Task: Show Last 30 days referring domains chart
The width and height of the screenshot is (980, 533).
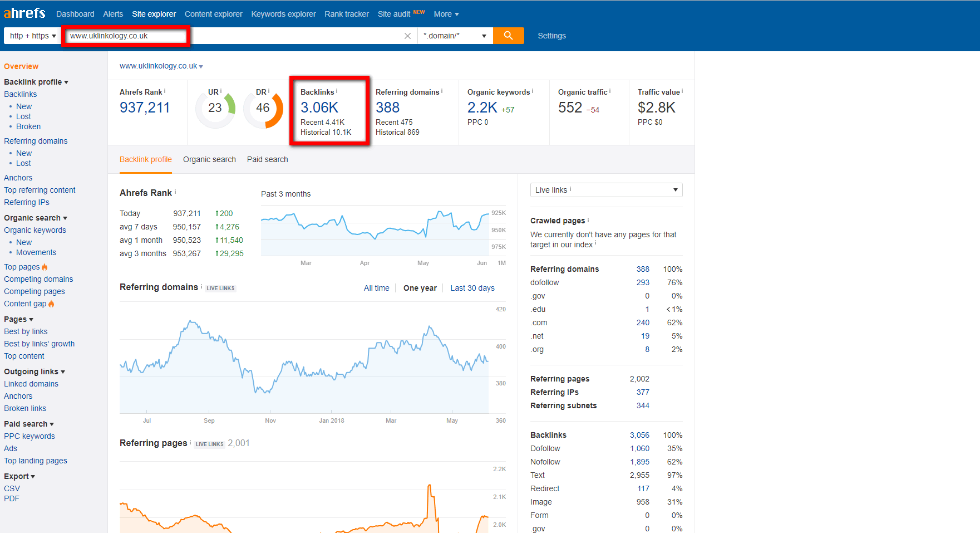Action: click(472, 288)
